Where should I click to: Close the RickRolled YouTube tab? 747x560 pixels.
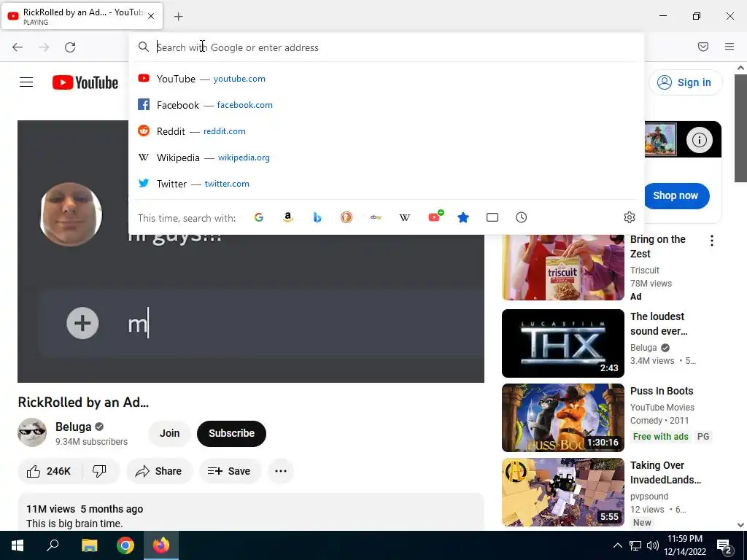[x=151, y=16]
